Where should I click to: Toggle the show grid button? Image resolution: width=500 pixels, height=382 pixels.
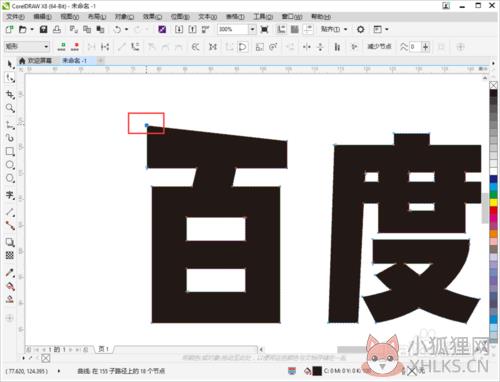[x=295, y=29]
